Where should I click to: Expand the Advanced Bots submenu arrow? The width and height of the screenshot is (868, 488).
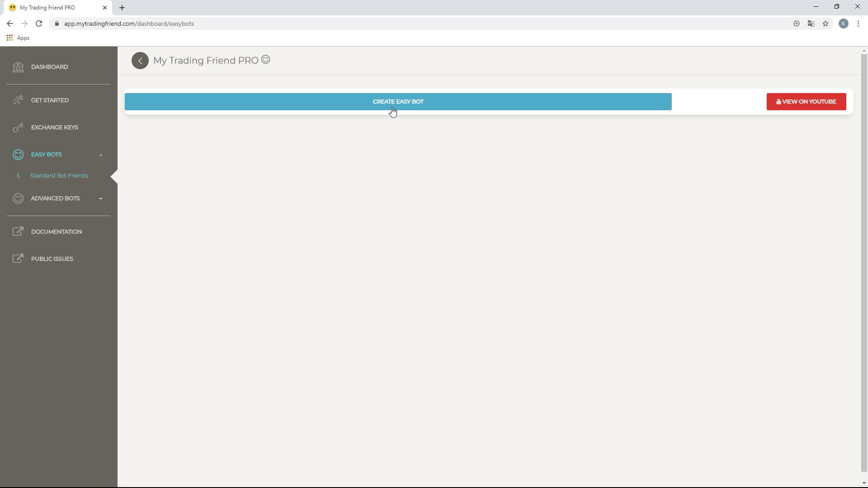tap(101, 199)
